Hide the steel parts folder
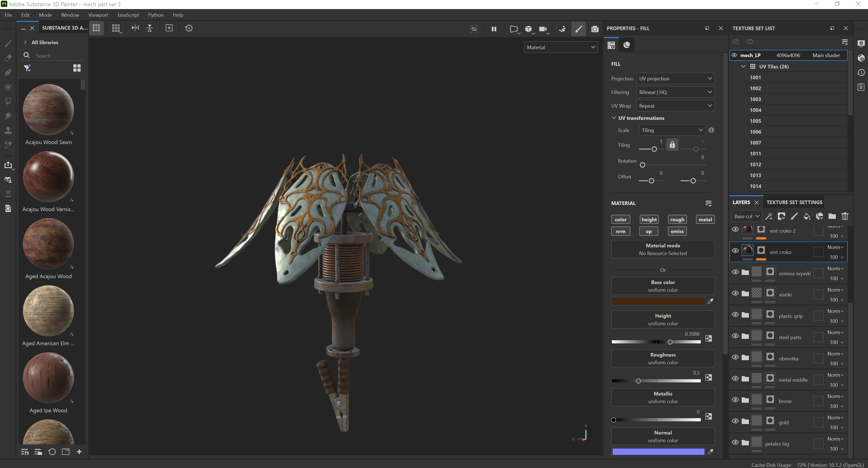This screenshot has height=468, width=868. coord(735,336)
